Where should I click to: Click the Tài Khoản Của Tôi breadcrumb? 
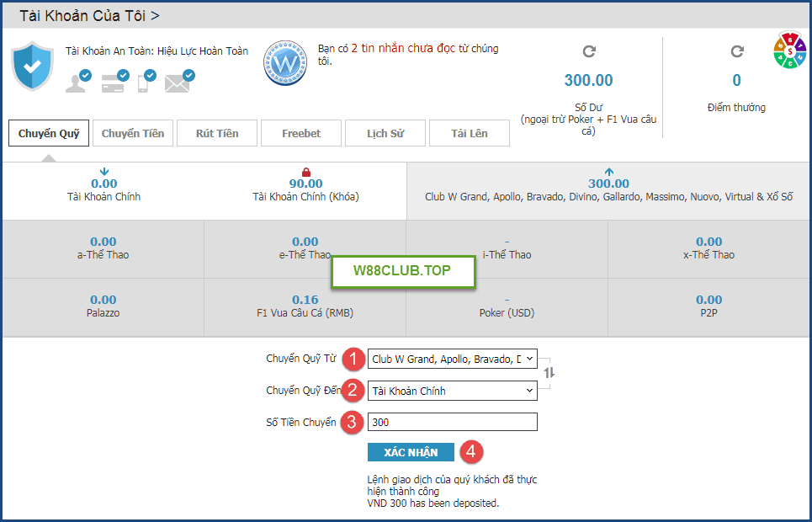[89, 15]
